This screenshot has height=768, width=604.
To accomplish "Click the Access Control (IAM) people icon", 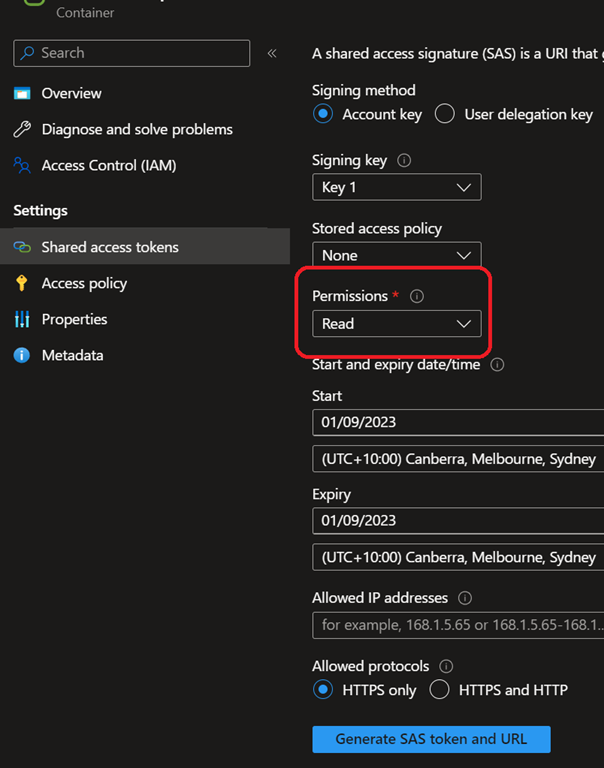I will tap(22, 165).
